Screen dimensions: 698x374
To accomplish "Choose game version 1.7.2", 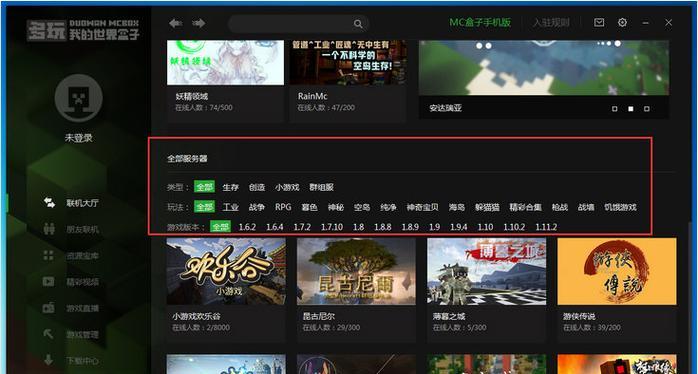I will click(302, 227).
